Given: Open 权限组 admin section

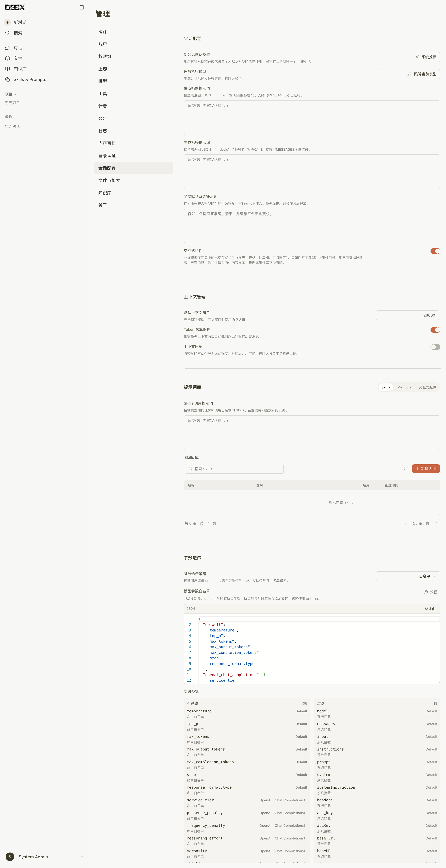Looking at the screenshot, I should (x=134, y=57).
